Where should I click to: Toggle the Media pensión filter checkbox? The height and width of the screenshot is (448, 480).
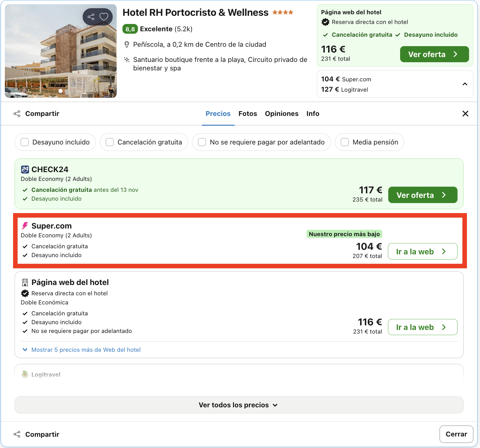pos(345,142)
